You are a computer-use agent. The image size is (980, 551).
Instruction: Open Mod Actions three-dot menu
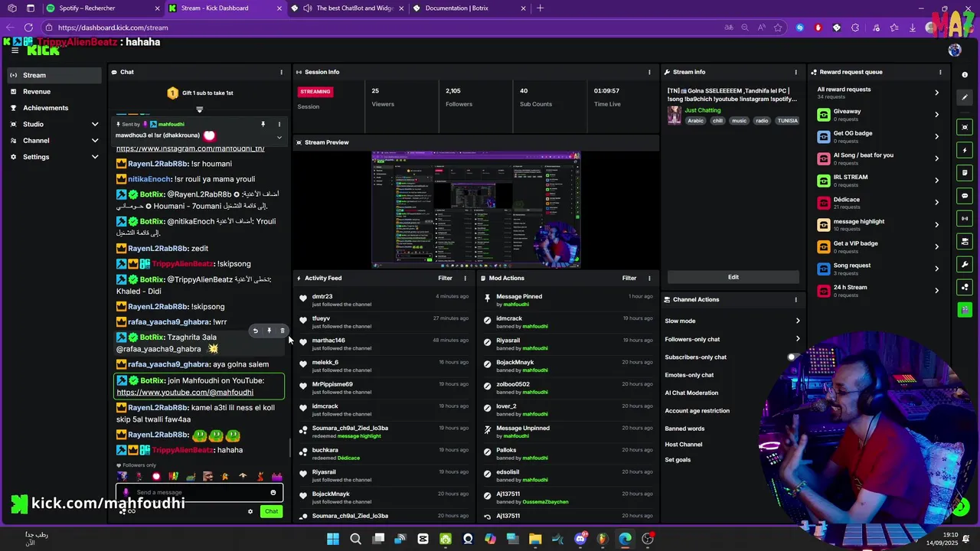click(649, 279)
